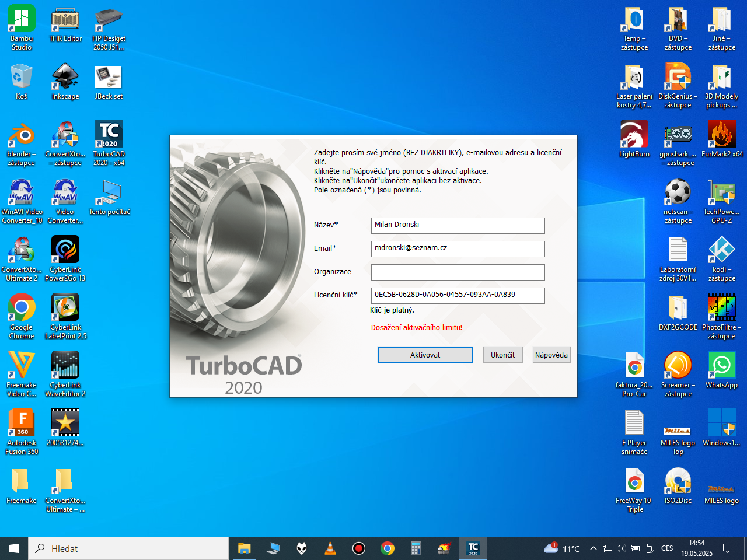
Task: Select F Player snímače document
Action: [634, 432]
